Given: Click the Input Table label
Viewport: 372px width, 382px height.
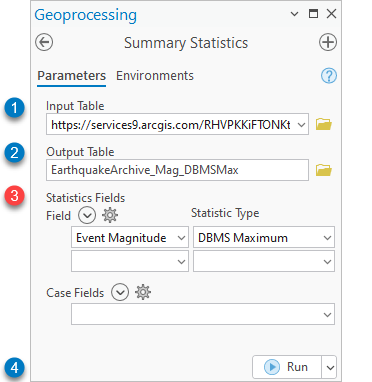Looking at the screenshot, I should pyautogui.click(x=75, y=106).
